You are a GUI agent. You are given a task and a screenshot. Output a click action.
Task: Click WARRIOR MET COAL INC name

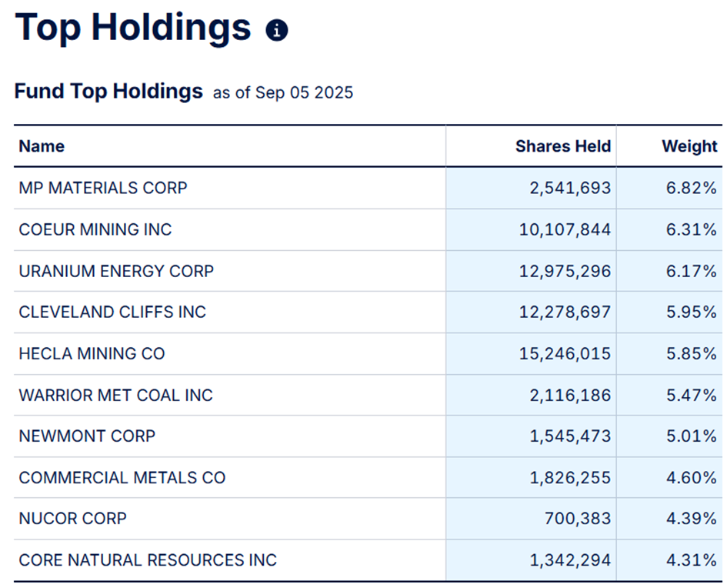[x=116, y=395]
